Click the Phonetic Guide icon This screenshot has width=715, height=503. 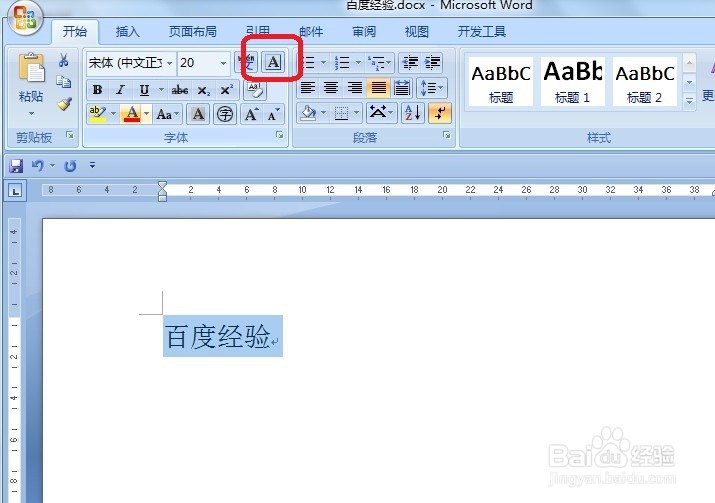coord(247,62)
